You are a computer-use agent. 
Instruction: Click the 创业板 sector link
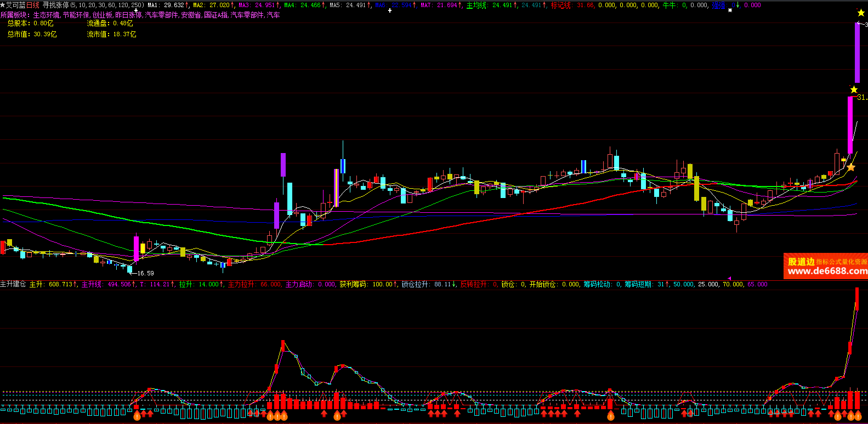(102, 15)
